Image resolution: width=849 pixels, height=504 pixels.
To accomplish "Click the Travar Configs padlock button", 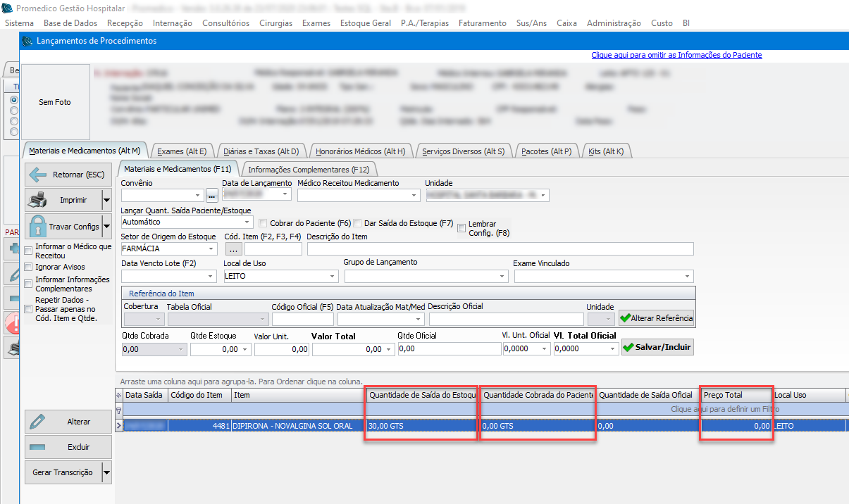I will (x=62, y=227).
